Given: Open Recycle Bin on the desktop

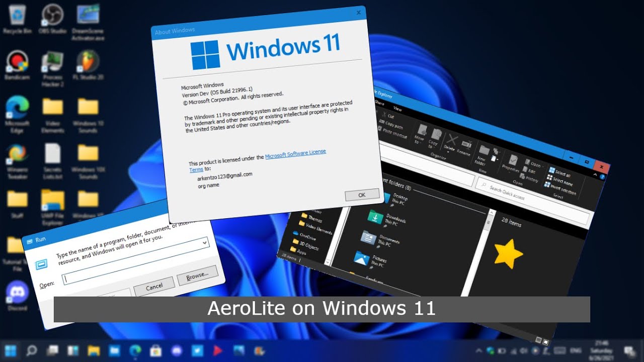Looking at the screenshot, I should [17, 19].
